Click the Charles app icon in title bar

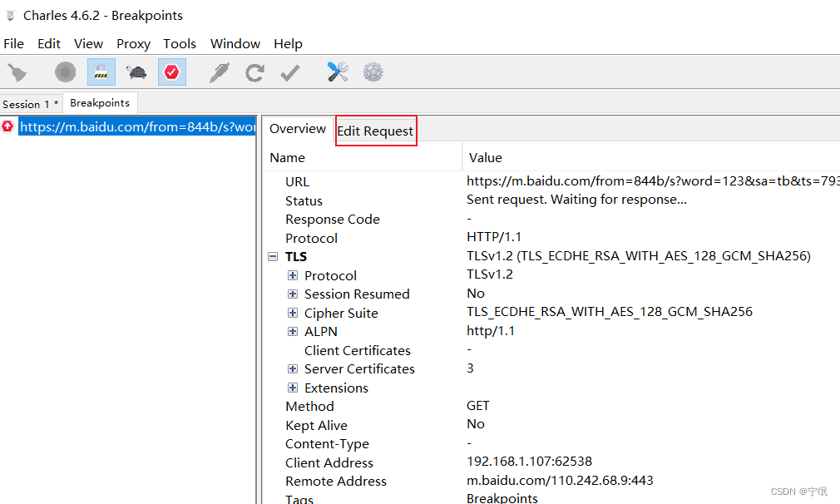click(10, 16)
